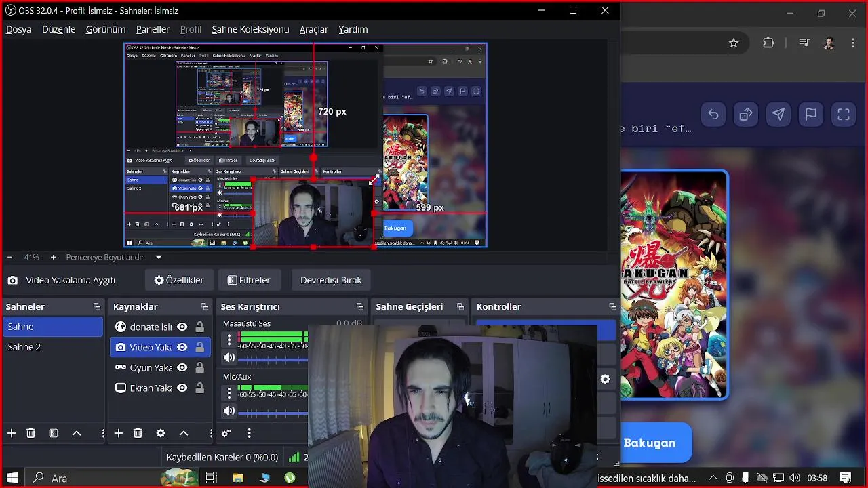868x488 pixels.
Task: Mute Mic/Aux speaker toggle
Action: tap(229, 411)
